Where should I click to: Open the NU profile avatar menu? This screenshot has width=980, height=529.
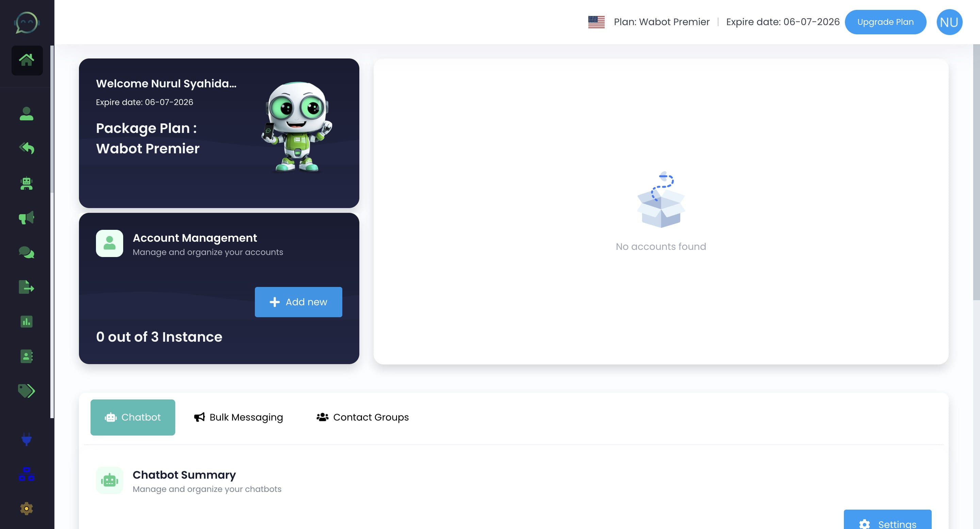coord(949,22)
